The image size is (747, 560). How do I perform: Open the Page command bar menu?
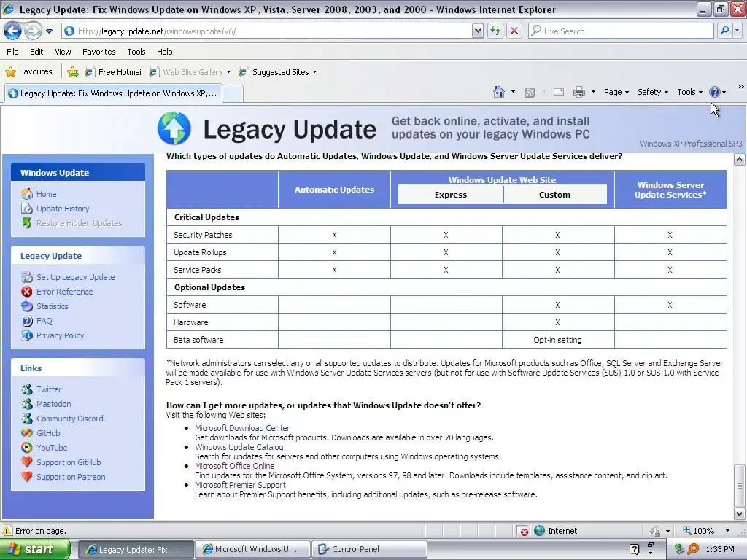point(616,92)
